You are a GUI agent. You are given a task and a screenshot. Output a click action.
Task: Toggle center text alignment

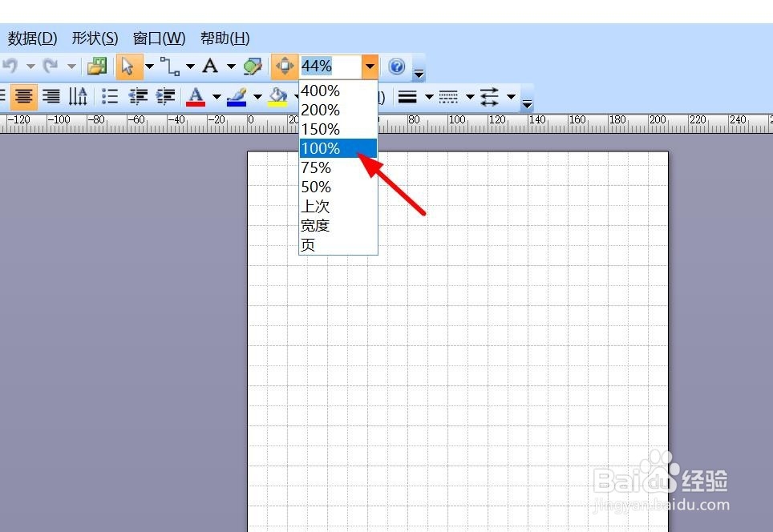(24, 96)
